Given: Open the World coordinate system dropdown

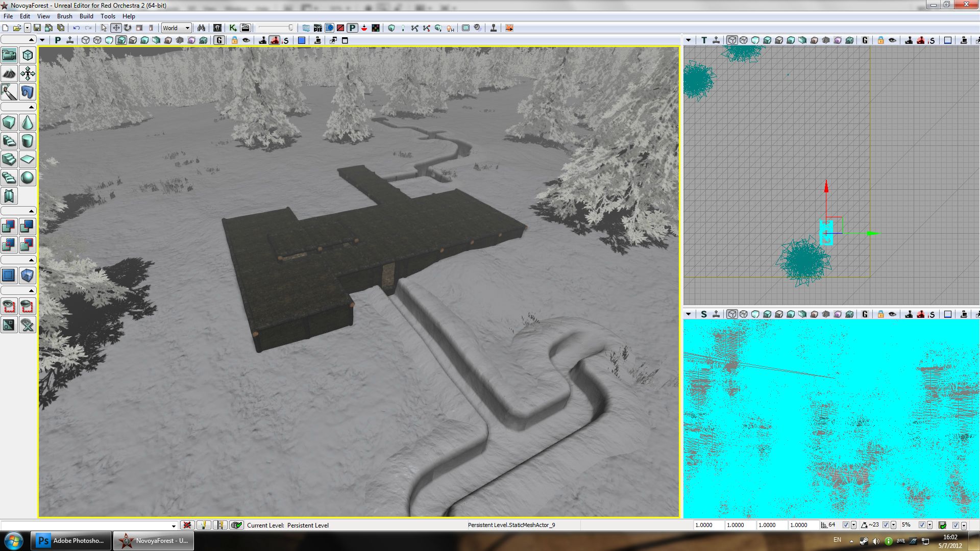Looking at the screenshot, I should (176, 28).
